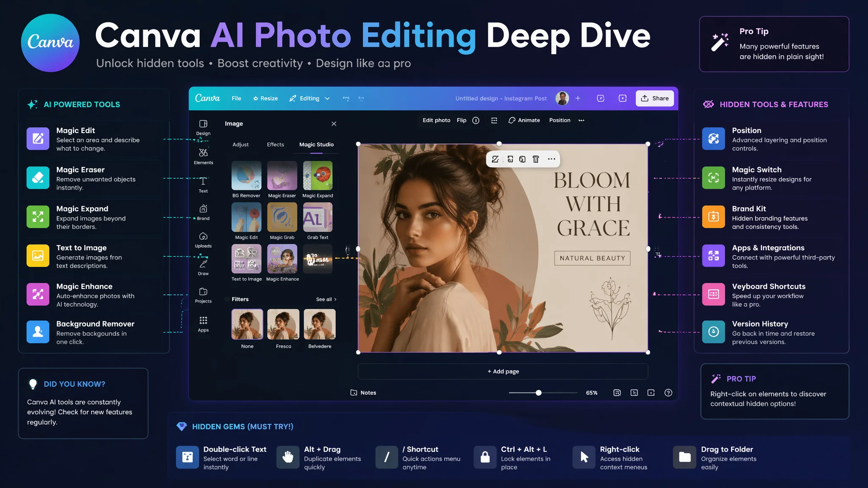Open the three-dot menu after Position
The width and height of the screenshot is (868, 488).
point(581,120)
